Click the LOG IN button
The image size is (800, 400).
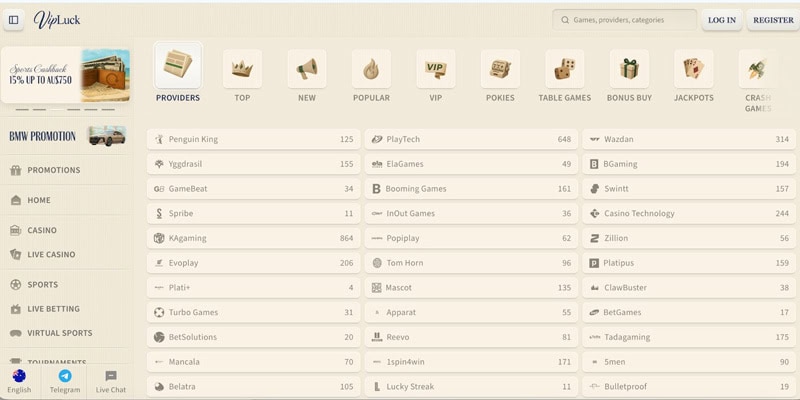pyautogui.click(x=721, y=20)
